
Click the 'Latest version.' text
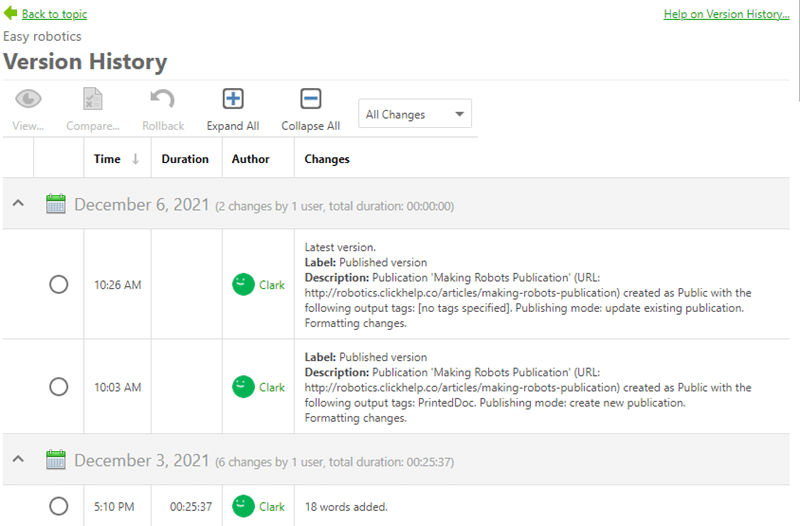pyautogui.click(x=340, y=247)
